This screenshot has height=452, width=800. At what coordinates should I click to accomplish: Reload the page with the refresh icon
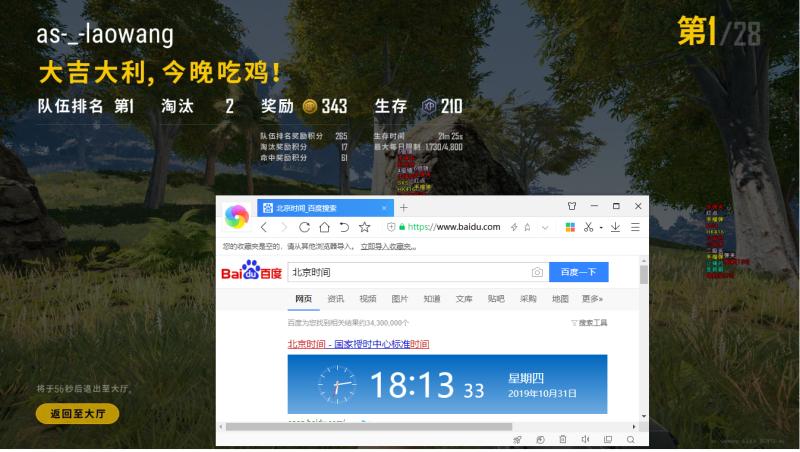304,227
